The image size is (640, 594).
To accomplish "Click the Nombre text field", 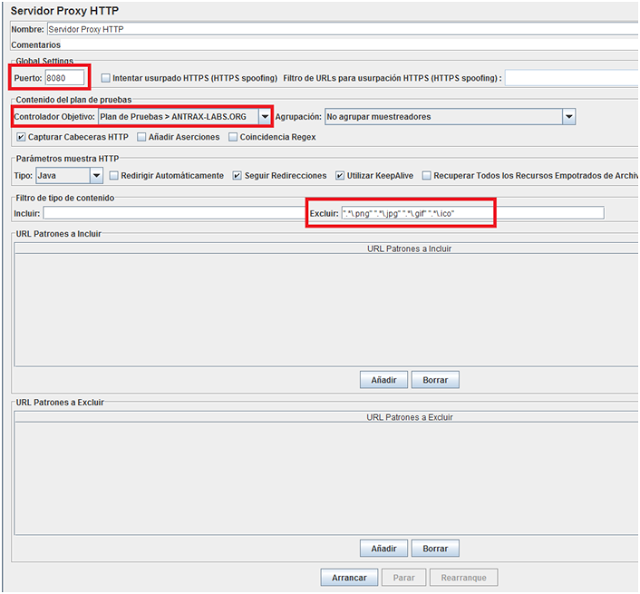I will (x=340, y=29).
